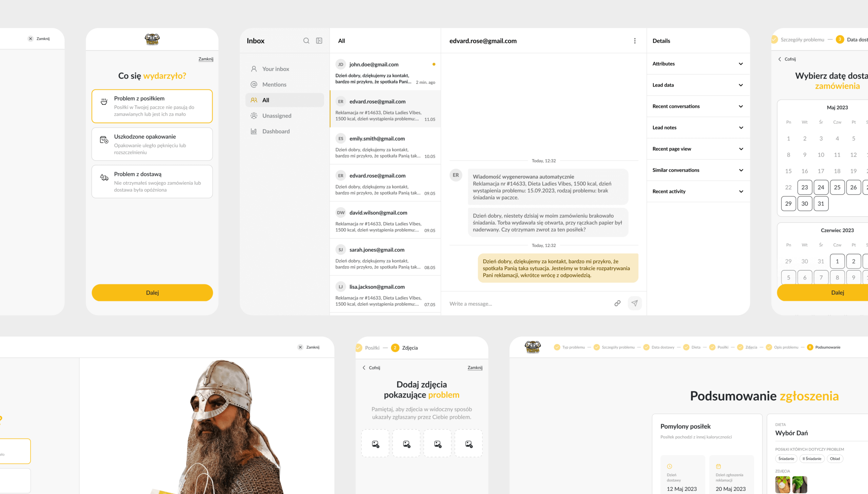Click first photo upload placeholder icon
Image resolution: width=868 pixels, height=494 pixels.
[375, 444]
